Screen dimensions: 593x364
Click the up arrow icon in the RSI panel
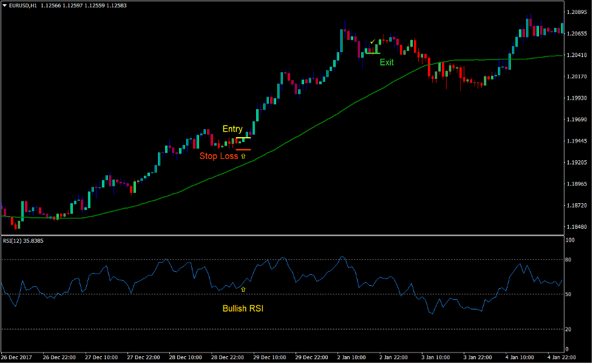coord(243,289)
